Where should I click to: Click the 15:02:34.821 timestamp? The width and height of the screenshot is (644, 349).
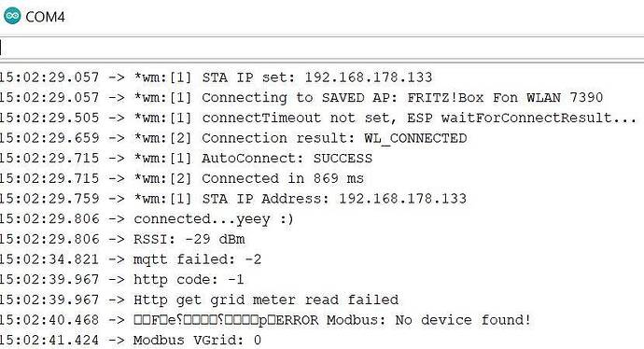coord(49,259)
